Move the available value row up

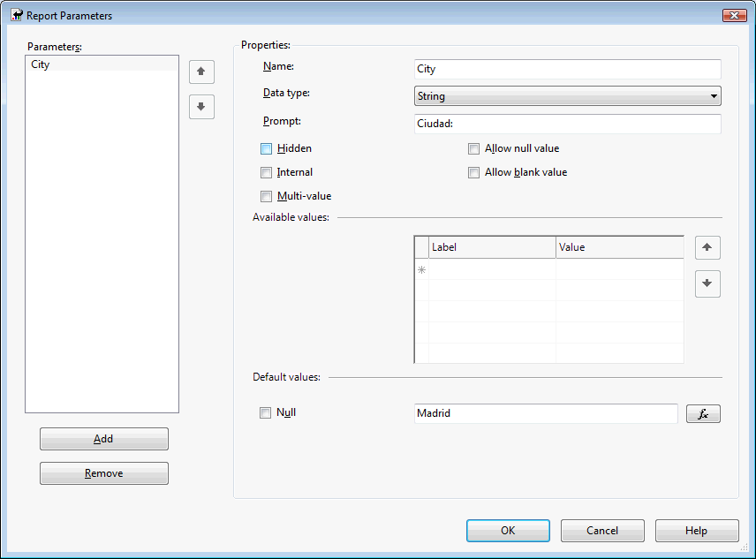[x=707, y=248]
